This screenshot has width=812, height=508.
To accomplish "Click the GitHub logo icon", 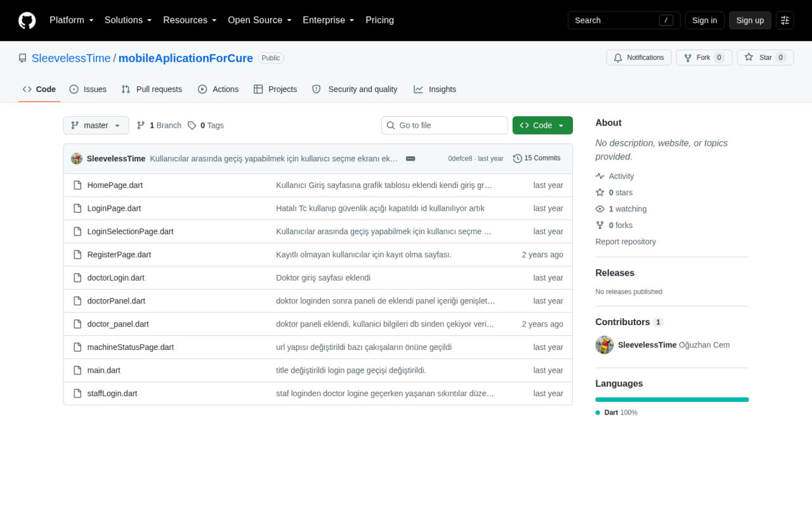I will coord(27,20).
